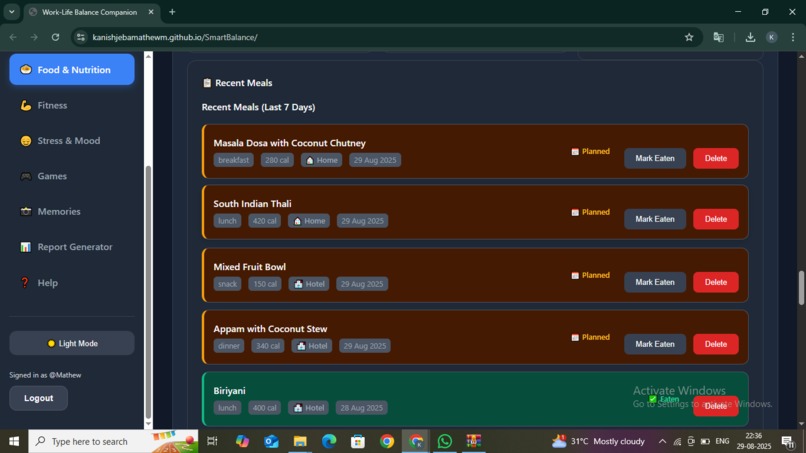
Task: Click the snack tag
Action: click(x=227, y=284)
